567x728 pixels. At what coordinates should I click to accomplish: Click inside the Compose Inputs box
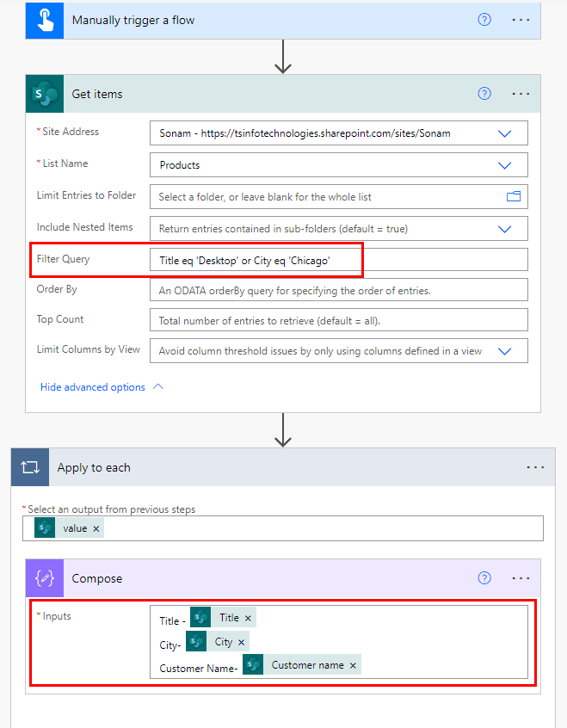click(338, 642)
